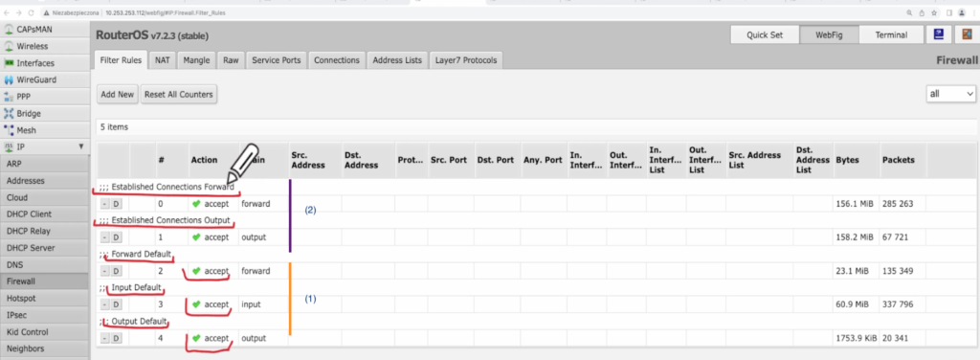
Task: Open the Bridge icon in the sidebar
Action: [x=9, y=114]
